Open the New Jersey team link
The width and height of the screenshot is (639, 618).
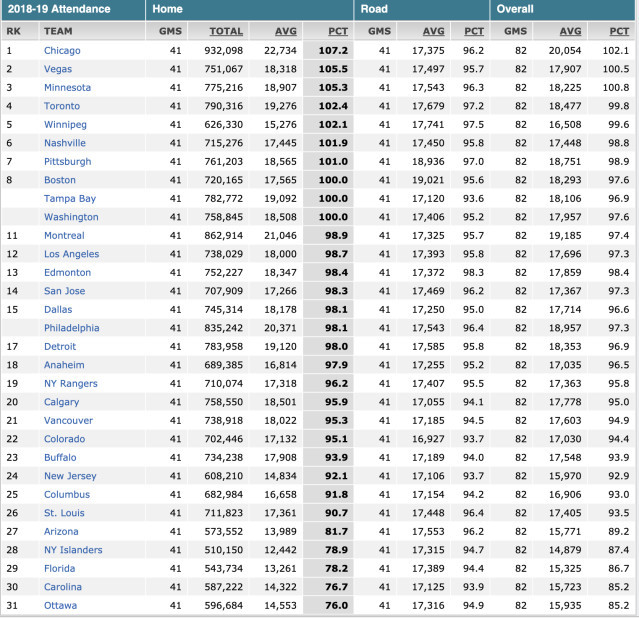pyautogui.click(x=71, y=476)
